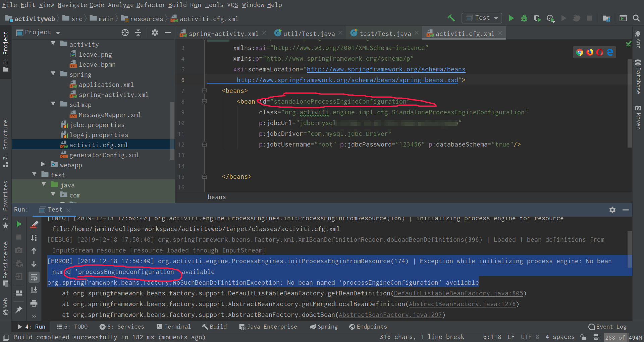644x342 pixels.
Task: Open the Maven side panel
Action: point(638,117)
